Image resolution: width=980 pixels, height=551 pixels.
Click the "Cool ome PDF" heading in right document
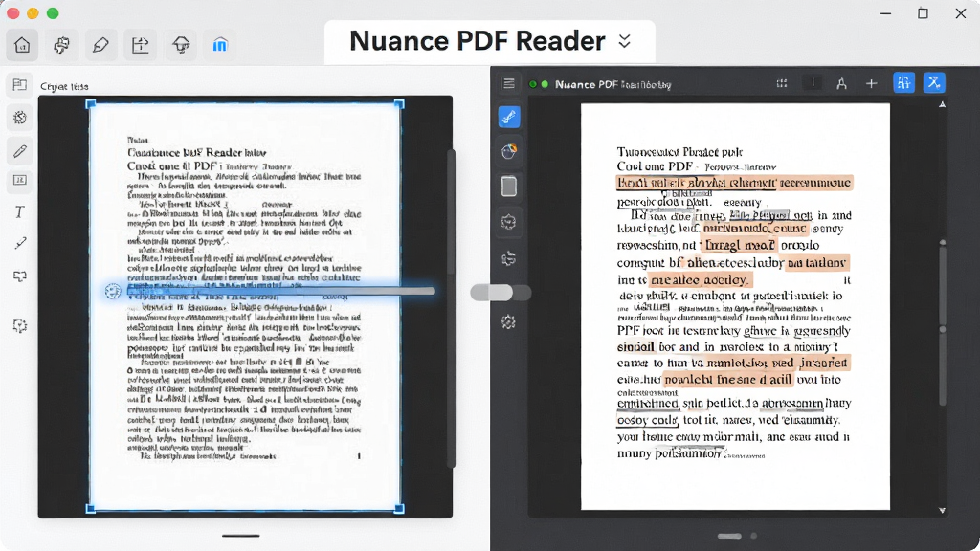point(655,166)
